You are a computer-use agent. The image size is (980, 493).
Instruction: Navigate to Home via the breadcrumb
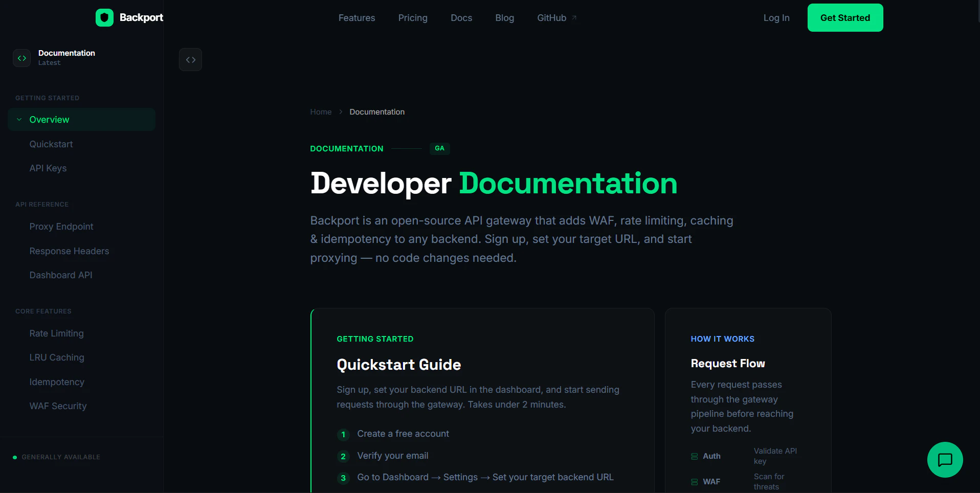tap(320, 111)
